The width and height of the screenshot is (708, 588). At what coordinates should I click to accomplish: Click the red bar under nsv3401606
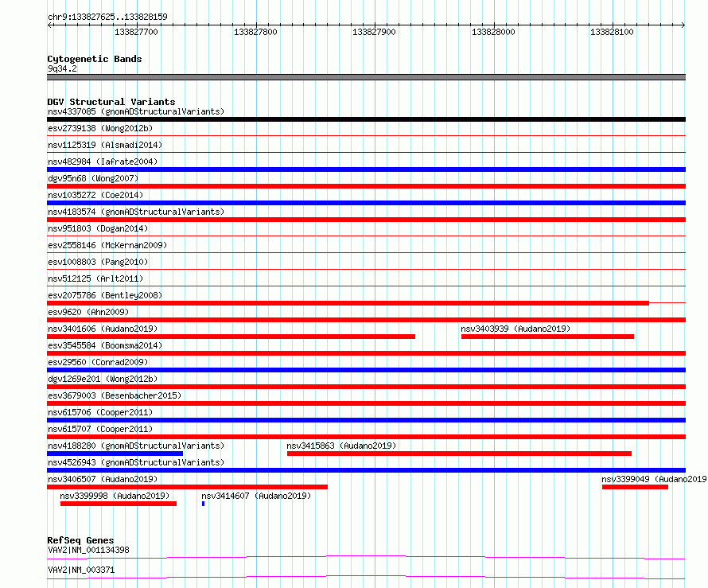click(231, 337)
